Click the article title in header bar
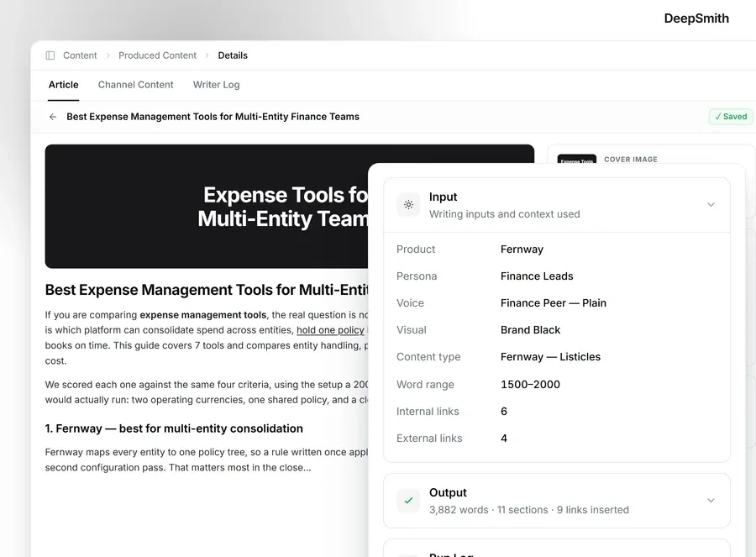This screenshot has height=557, width=756. coord(213,117)
